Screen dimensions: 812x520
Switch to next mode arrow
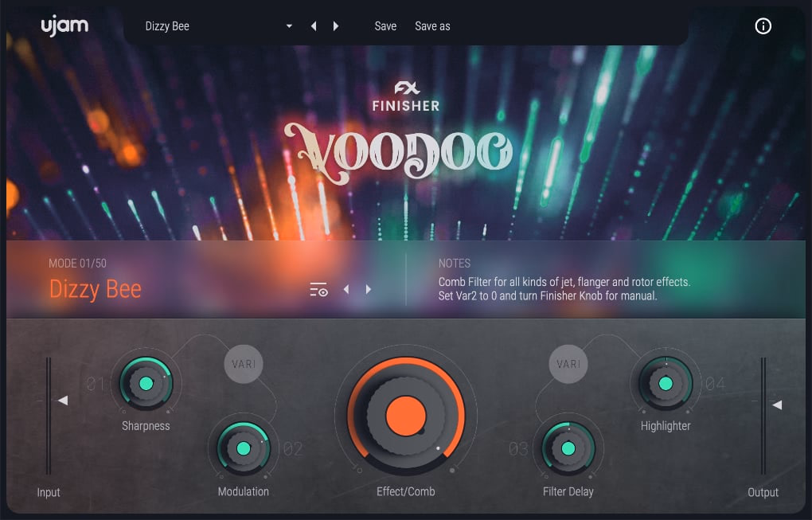pyautogui.click(x=369, y=289)
